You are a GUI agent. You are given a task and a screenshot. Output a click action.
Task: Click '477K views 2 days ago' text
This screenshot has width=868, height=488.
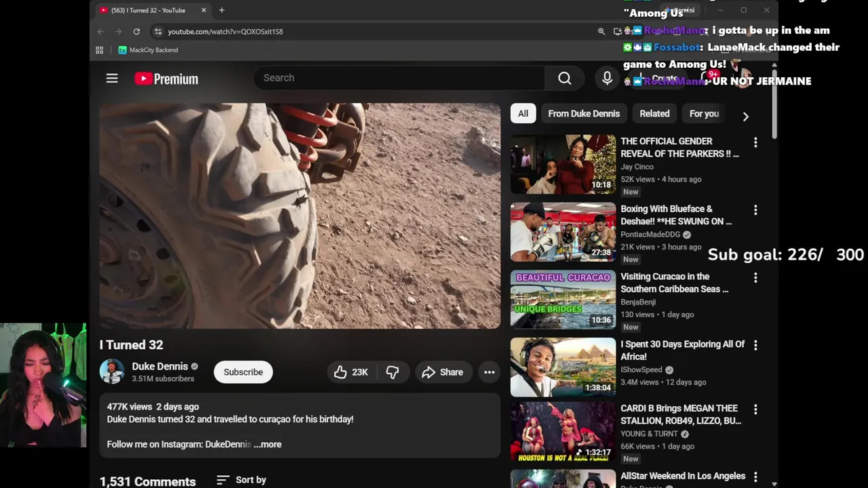pos(153,407)
